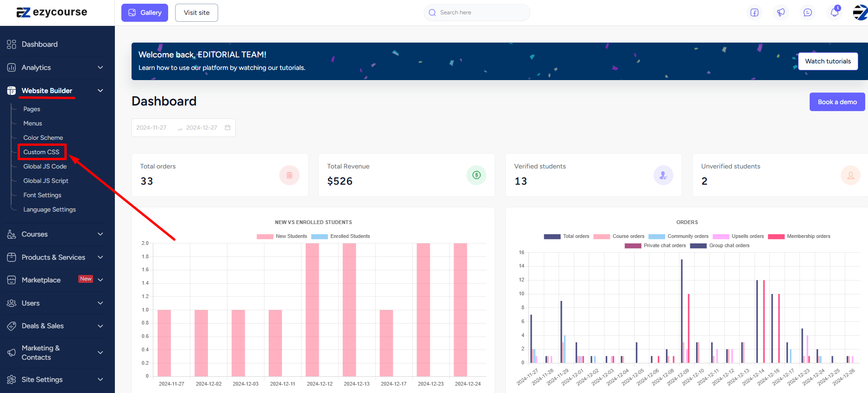Click the Gallery button
This screenshot has height=393, width=868.
145,12
